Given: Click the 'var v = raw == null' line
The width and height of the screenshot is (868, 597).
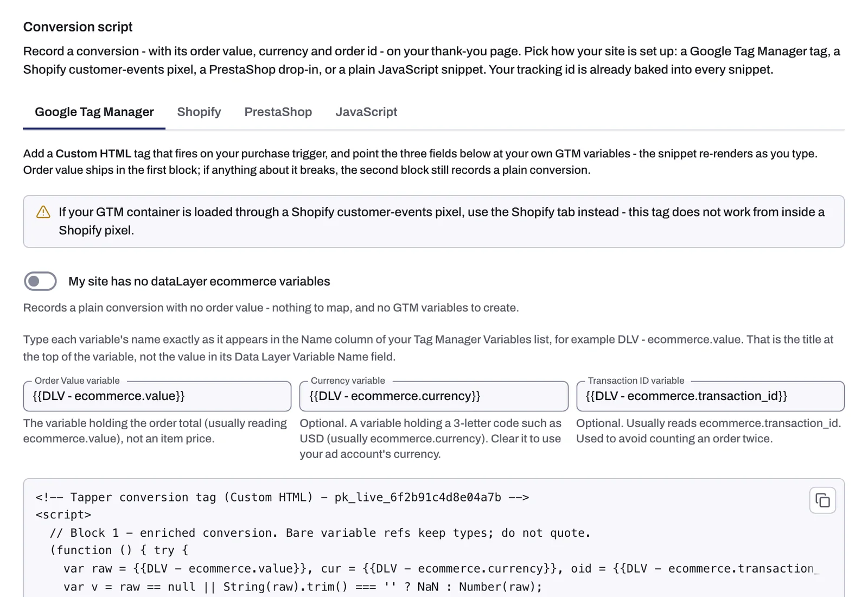Looking at the screenshot, I should (303, 587).
